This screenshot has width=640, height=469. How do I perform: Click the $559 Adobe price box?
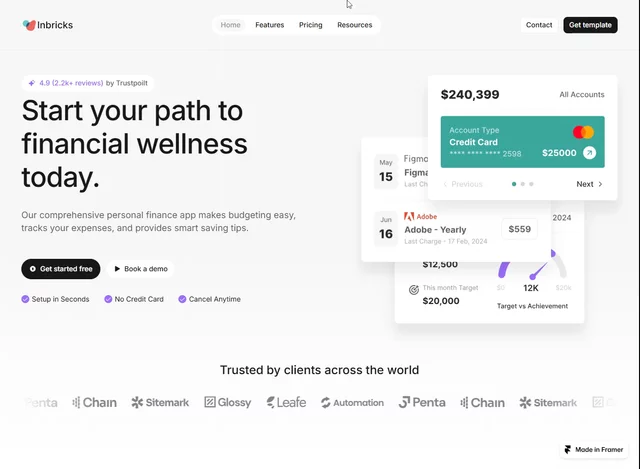point(520,229)
